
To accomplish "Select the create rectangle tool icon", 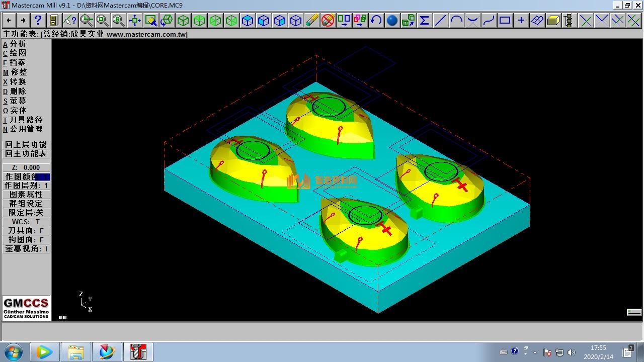I will 505,21.
